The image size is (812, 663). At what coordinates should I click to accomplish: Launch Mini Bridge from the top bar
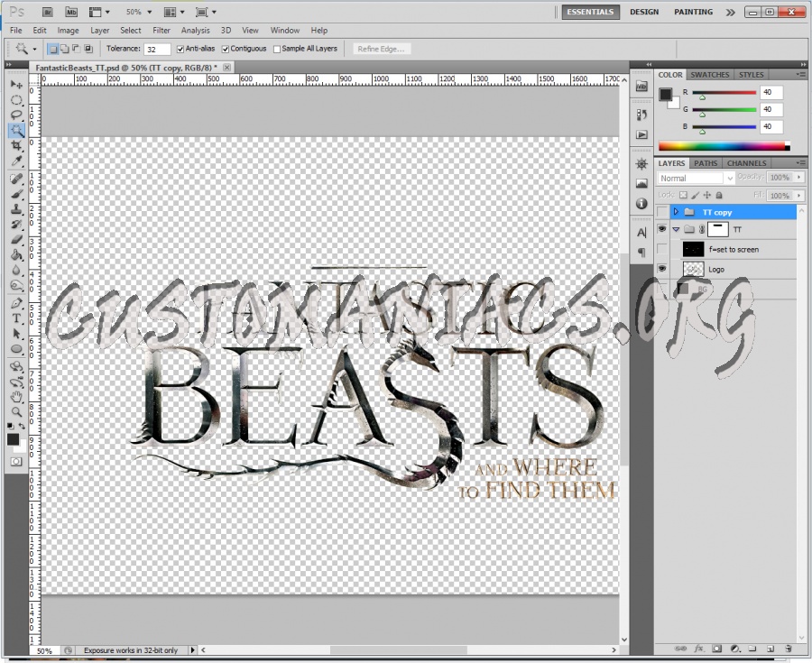click(71, 12)
